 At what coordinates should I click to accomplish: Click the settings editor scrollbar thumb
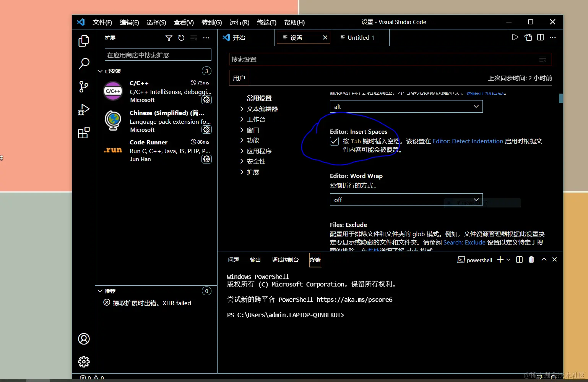click(561, 98)
